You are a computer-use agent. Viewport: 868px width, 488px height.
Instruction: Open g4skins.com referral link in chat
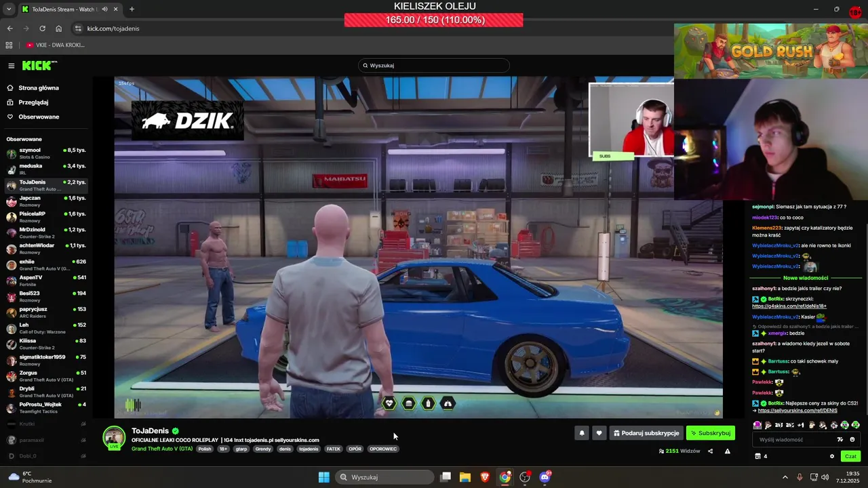point(789,306)
